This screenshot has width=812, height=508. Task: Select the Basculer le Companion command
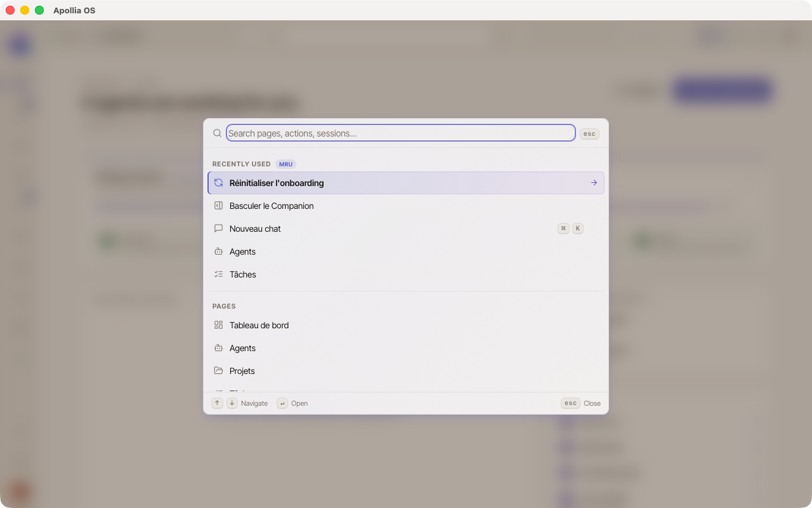tap(406, 206)
